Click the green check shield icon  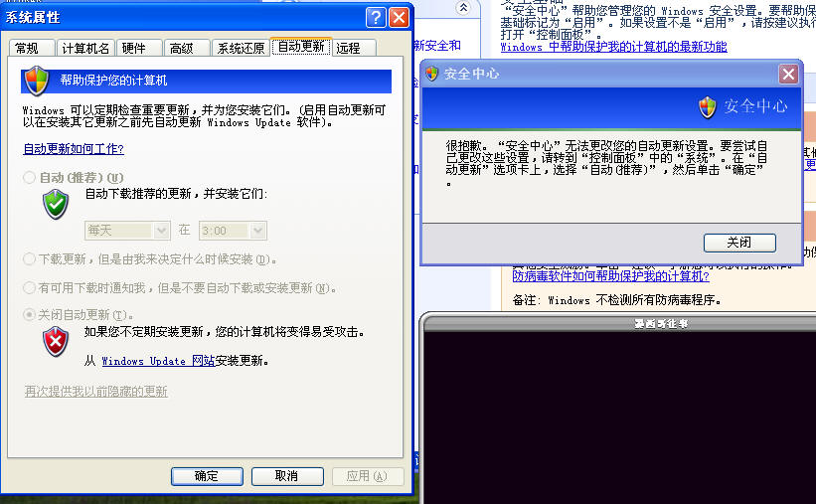pos(56,204)
